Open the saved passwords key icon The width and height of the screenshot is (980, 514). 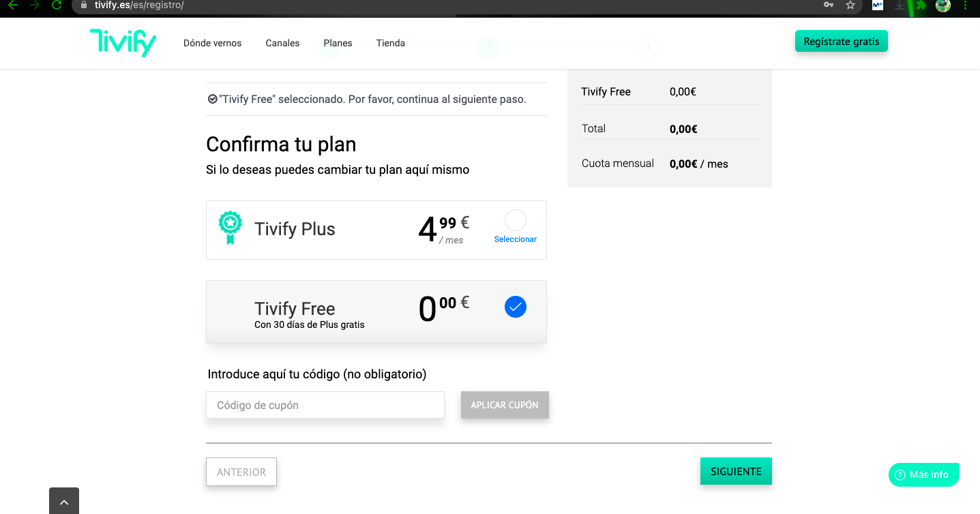(x=829, y=5)
